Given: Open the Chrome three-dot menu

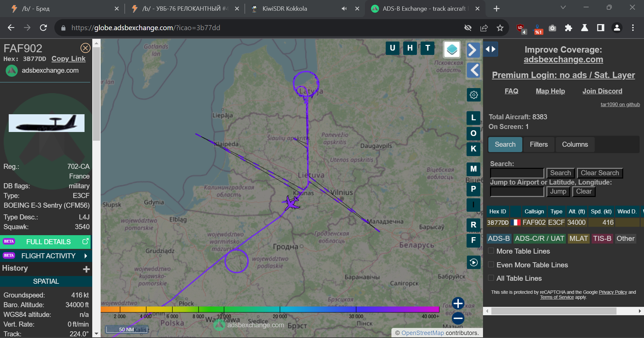Looking at the screenshot, I should tap(633, 28).
